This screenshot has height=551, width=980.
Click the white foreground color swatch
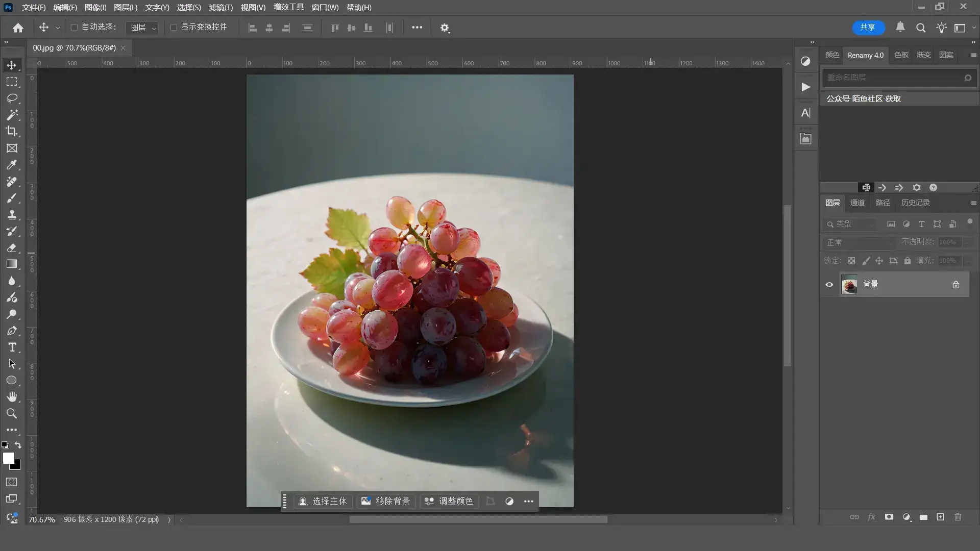point(8,458)
